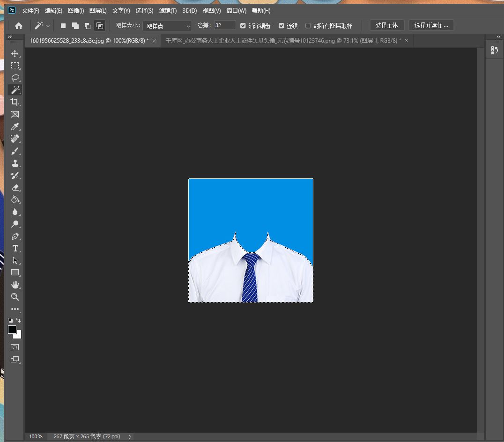Select the Move tool

pos(15,54)
